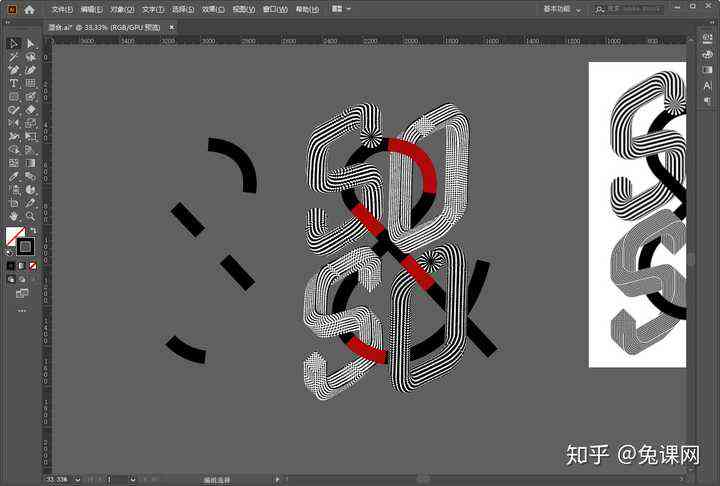Select the Symbol Sprayer tool

[x=13, y=190]
